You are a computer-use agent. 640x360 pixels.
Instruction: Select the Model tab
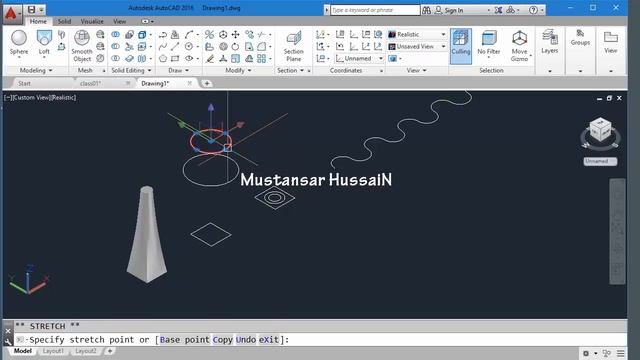tap(22, 351)
